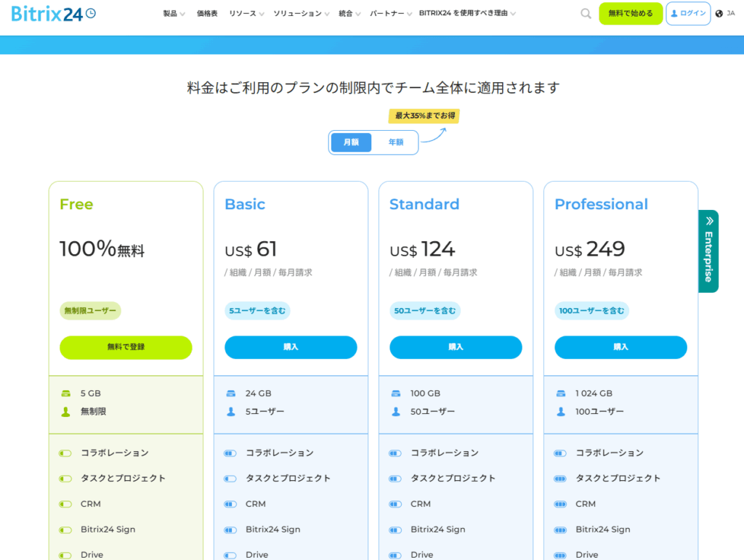The width and height of the screenshot is (744, 560).
Task: Click user icon beside 無制限 in Free plan
Action: (x=66, y=412)
